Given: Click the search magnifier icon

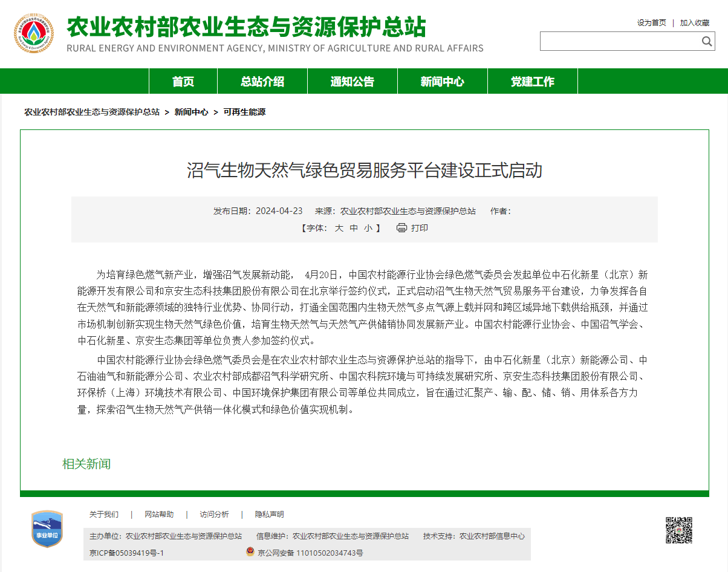Looking at the screenshot, I should (707, 41).
